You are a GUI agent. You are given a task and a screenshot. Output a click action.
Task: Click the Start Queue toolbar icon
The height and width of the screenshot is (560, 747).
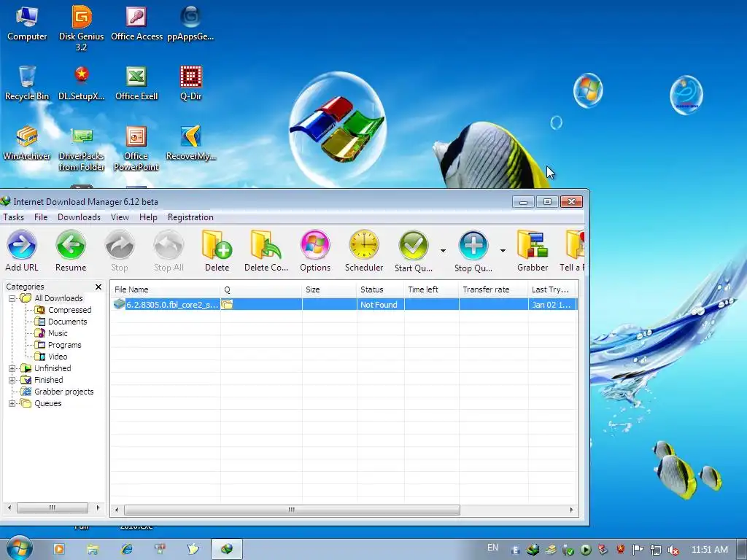click(x=414, y=251)
